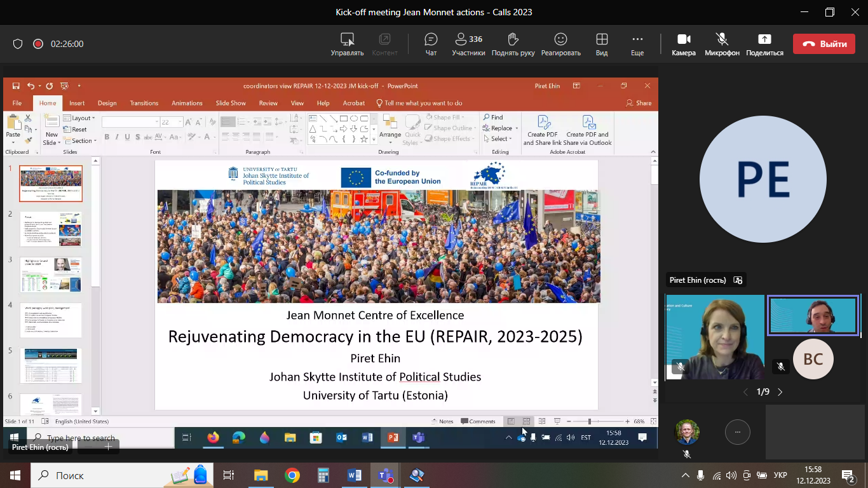Viewport: 868px width, 488px height.
Task: Open the Calculator app in taskbar
Action: pos(323,475)
